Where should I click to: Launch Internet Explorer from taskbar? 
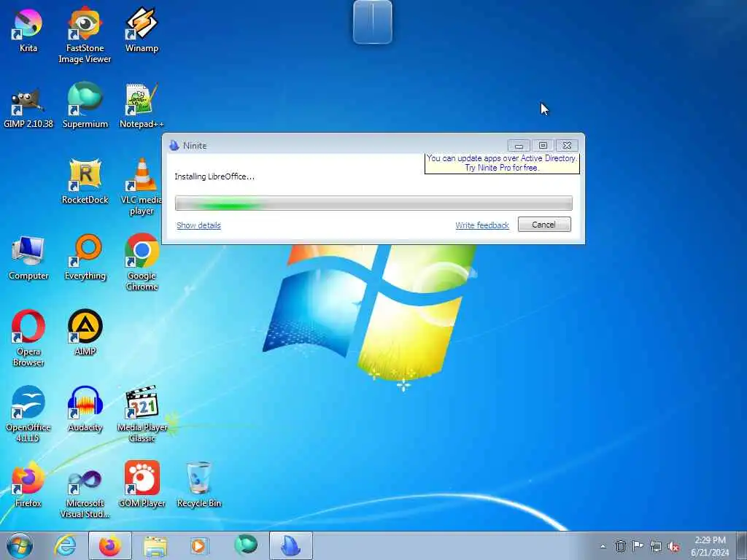(65, 545)
